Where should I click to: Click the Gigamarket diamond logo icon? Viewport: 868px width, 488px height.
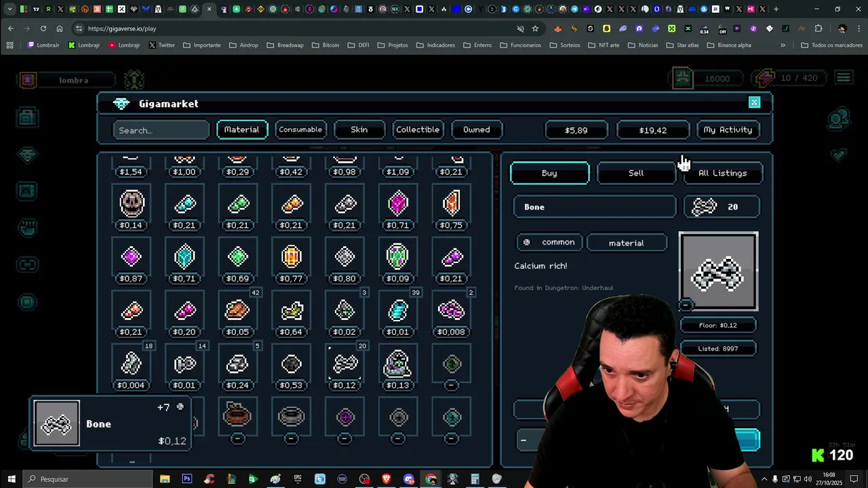[x=121, y=104]
